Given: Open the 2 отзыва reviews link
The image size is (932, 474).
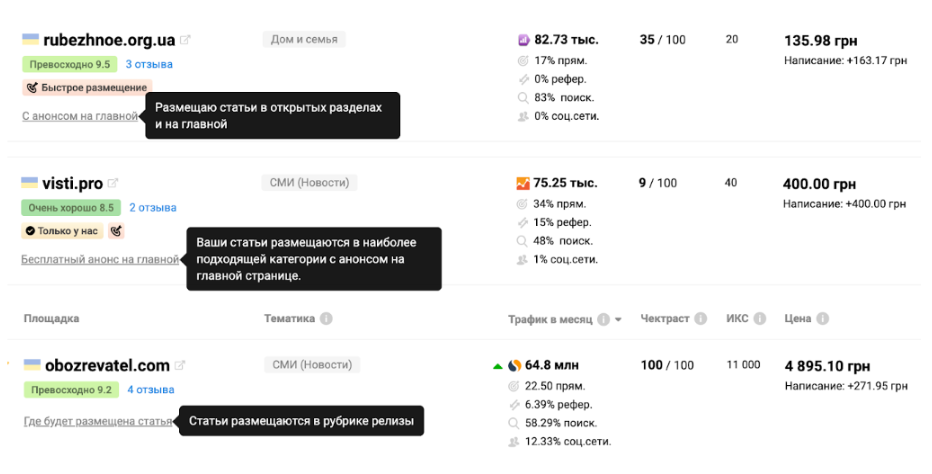Looking at the screenshot, I should (152, 208).
